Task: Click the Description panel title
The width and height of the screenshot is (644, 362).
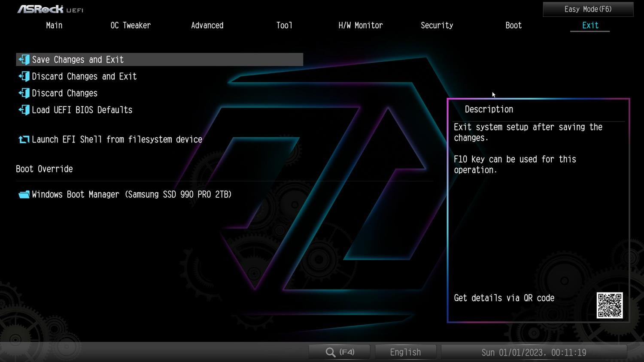Action: [489, 109]
